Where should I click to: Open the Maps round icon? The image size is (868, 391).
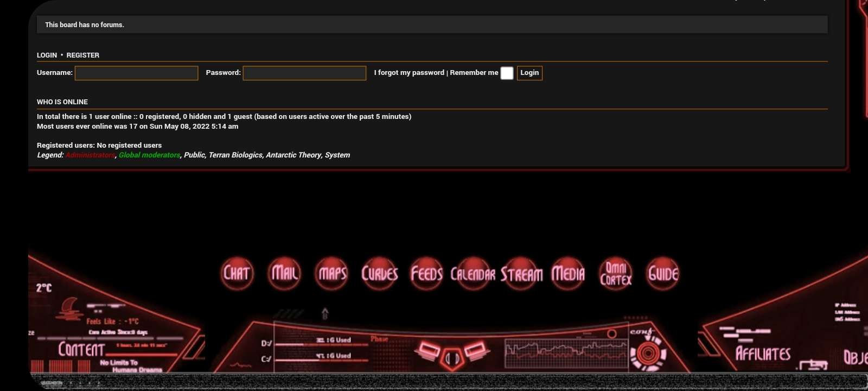331,273
